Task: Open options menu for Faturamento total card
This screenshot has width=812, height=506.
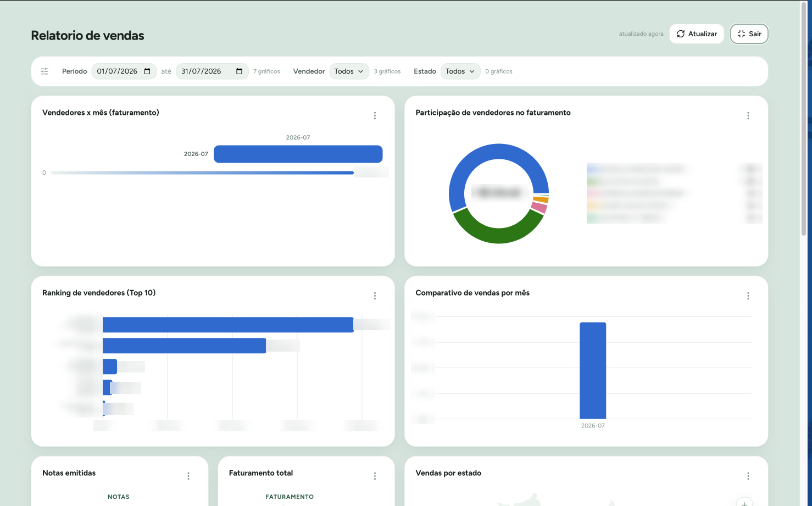Action: coord(375,476)
